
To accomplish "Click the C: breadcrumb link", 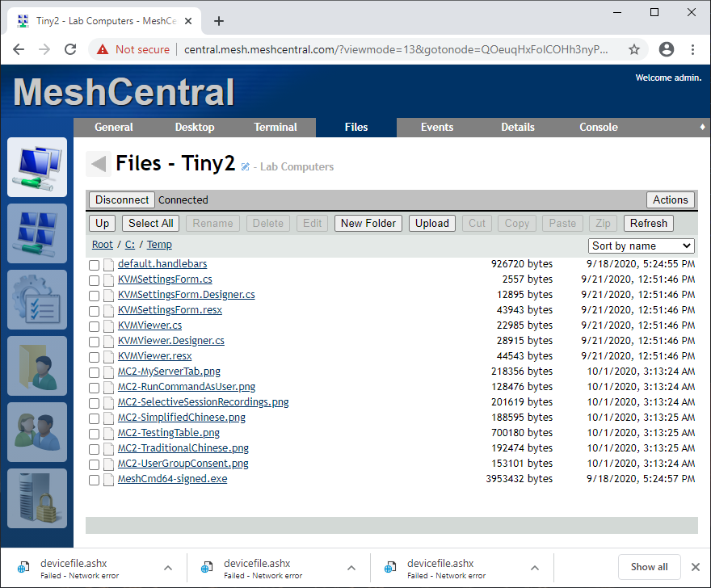I will point(130,245).
